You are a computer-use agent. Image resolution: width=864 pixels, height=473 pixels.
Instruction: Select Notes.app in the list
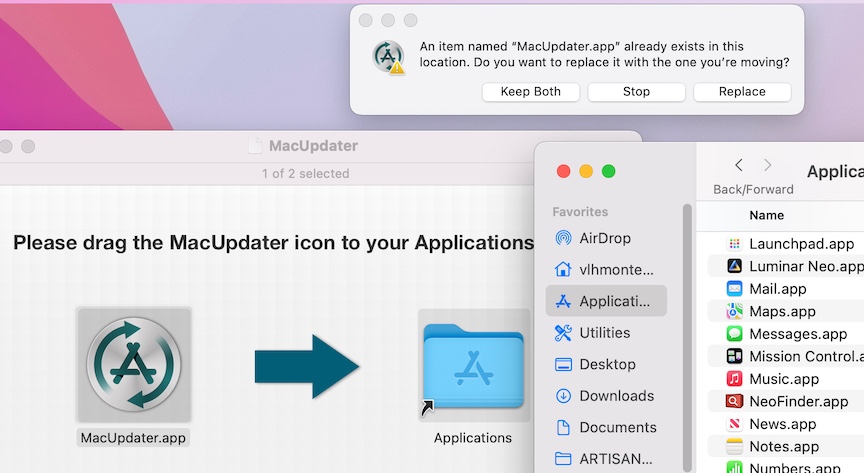point(786,447)
